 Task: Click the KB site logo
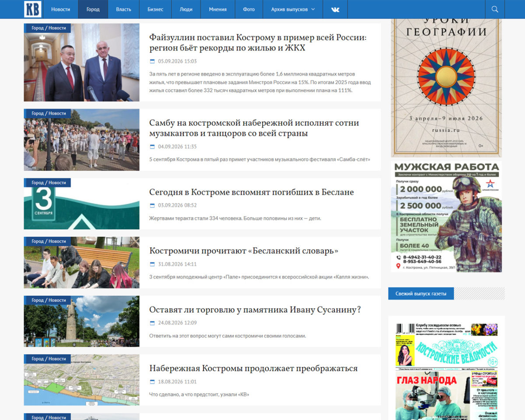pyautogui.click(x=33, y=9)
